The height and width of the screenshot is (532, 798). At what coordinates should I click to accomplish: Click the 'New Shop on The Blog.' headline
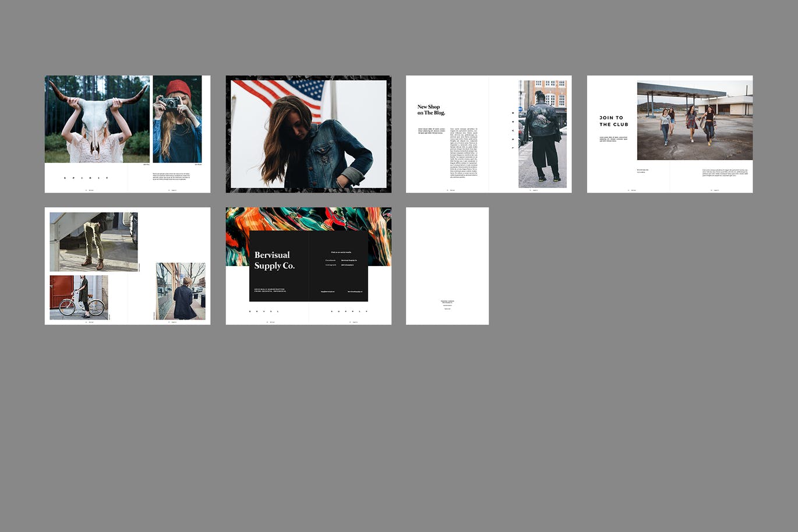coord(430,109)
